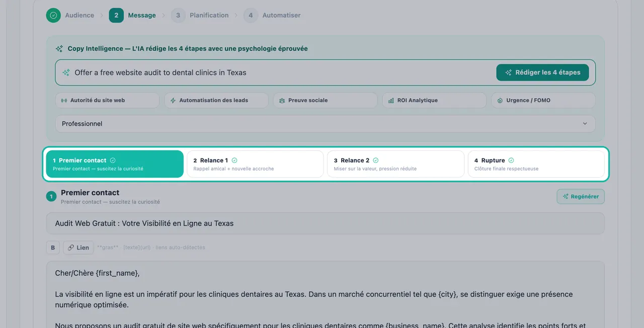Click the people icon on Preuve sociale

[x=282, y=100]
